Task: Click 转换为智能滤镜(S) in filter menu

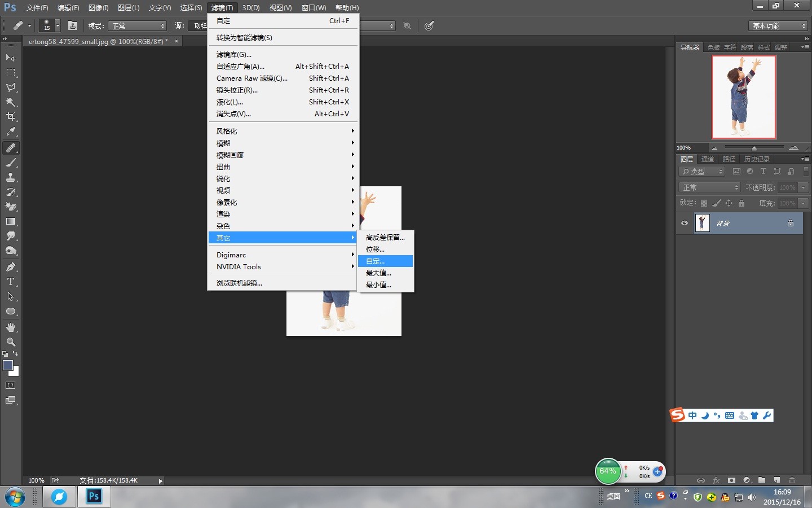Action: click(x=244, y=38)
